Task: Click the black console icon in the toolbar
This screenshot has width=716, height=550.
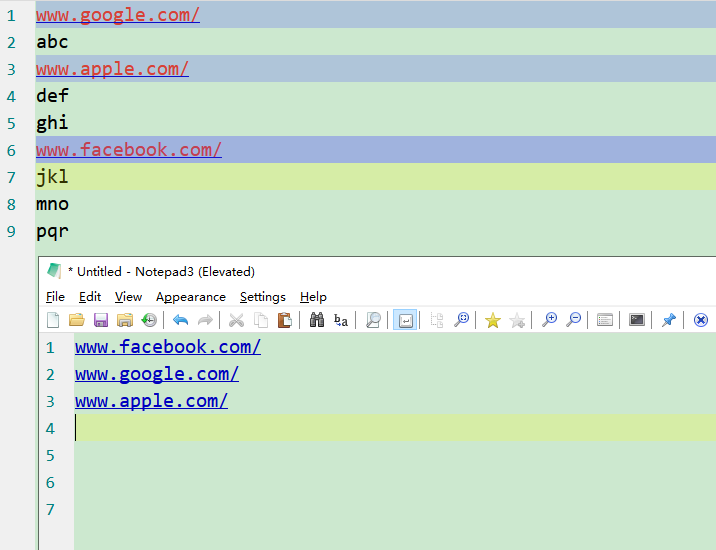Action: [637, 320]
